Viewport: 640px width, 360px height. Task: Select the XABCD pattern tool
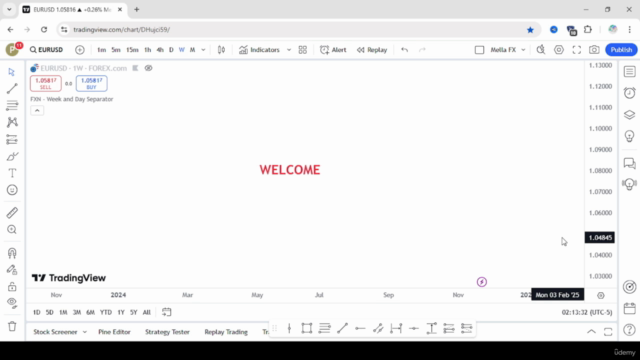point(12,122)
